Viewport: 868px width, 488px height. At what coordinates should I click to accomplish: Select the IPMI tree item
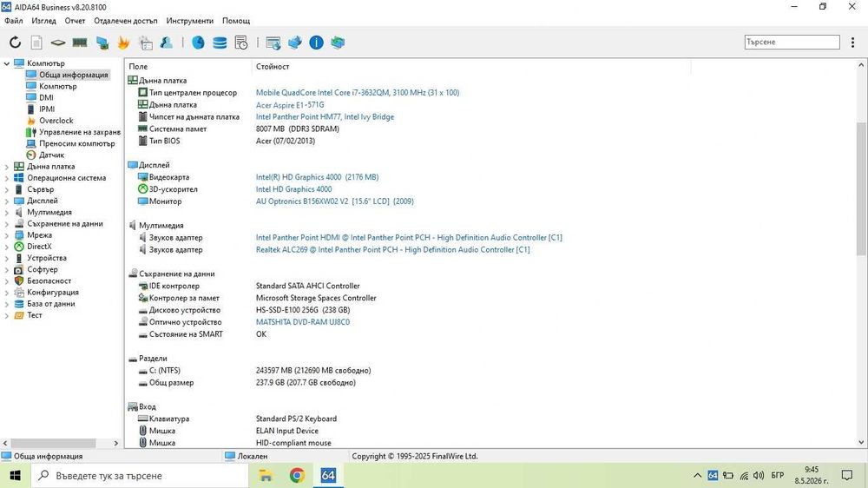(x=47, y=109)
